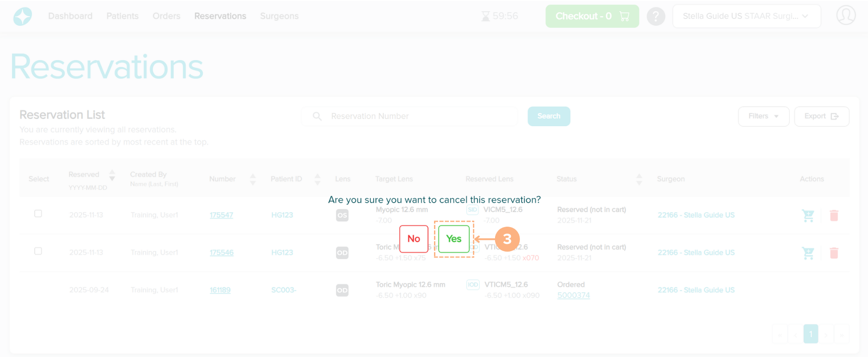Add reservation 175546 to cart
The image size is (868, 357).
coord(808,253)
